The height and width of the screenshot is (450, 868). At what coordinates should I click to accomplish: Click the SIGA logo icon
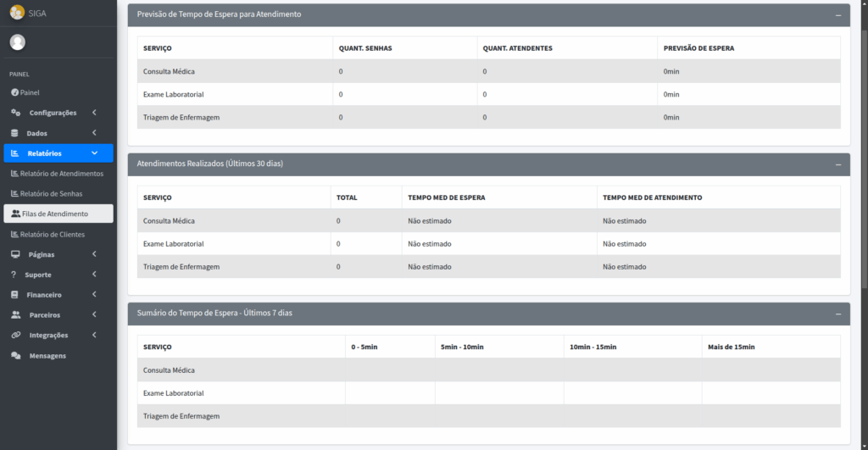[17, 12]
